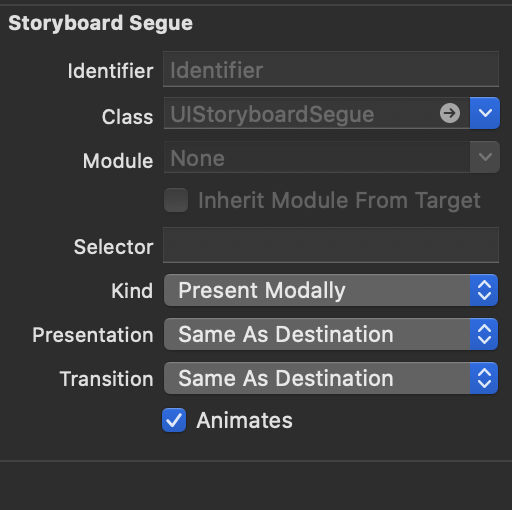Click inside the Selector field
Screen dimensions: 512x510
331,245
